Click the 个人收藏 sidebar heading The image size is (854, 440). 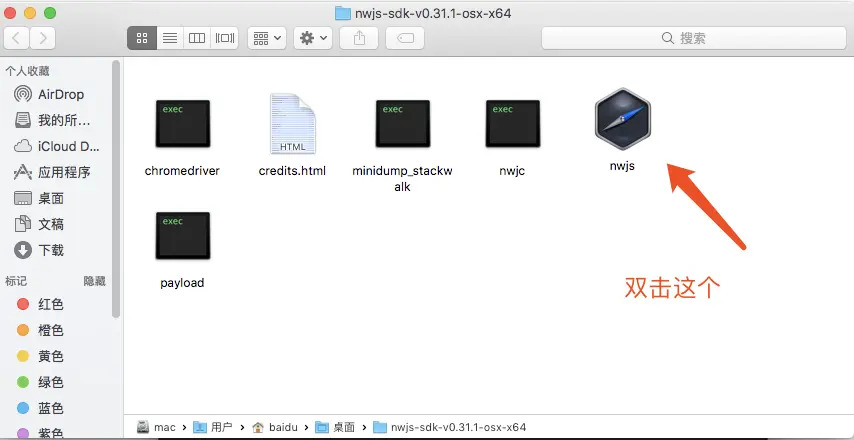click(x=27, y=71)
